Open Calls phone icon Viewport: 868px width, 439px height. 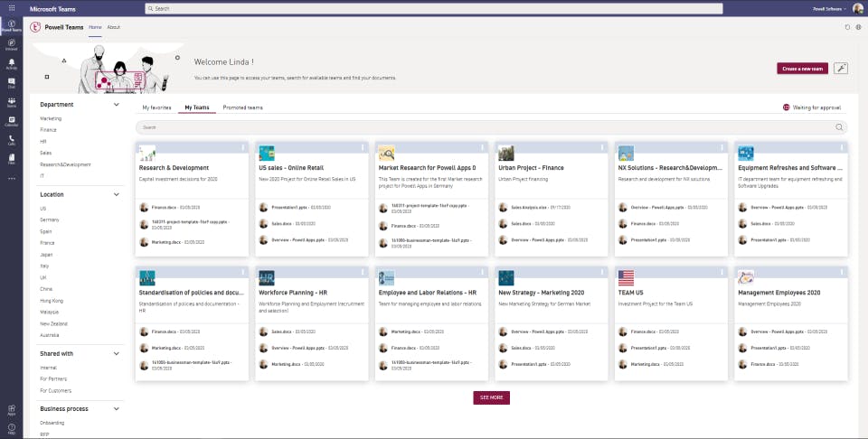(x=12, y=140)
